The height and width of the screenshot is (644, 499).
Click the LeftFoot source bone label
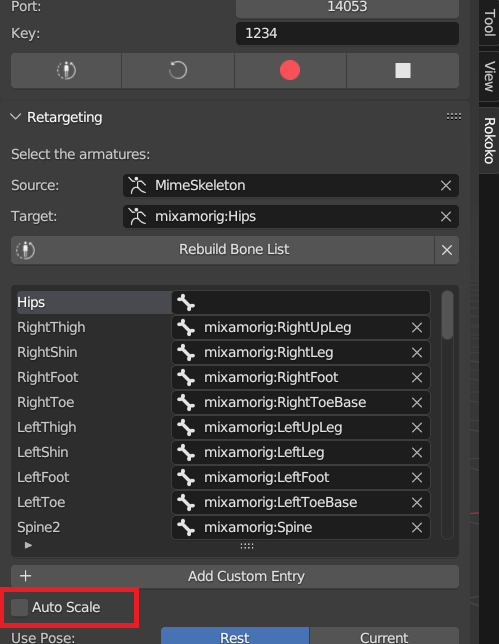point(43,478)
